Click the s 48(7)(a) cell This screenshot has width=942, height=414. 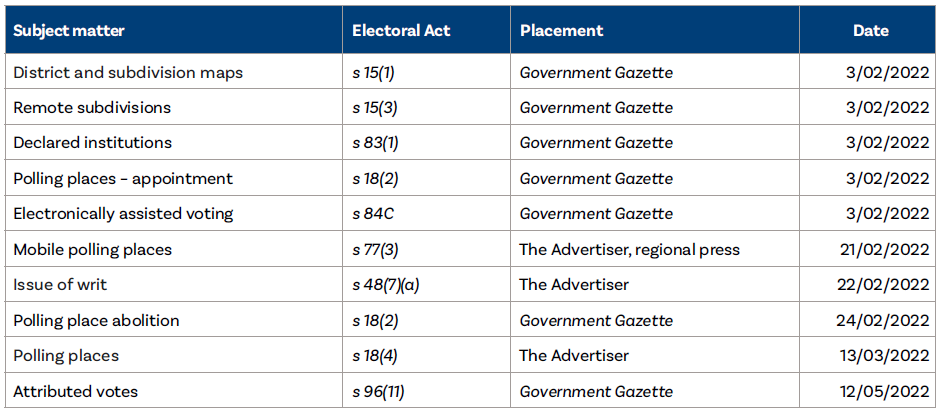tap(386, 285)
